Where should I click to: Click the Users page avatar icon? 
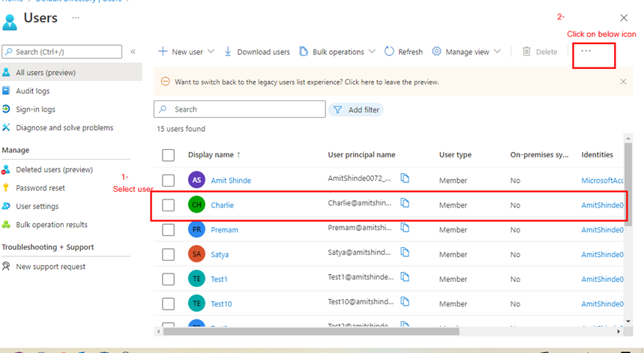click(10, 22)
